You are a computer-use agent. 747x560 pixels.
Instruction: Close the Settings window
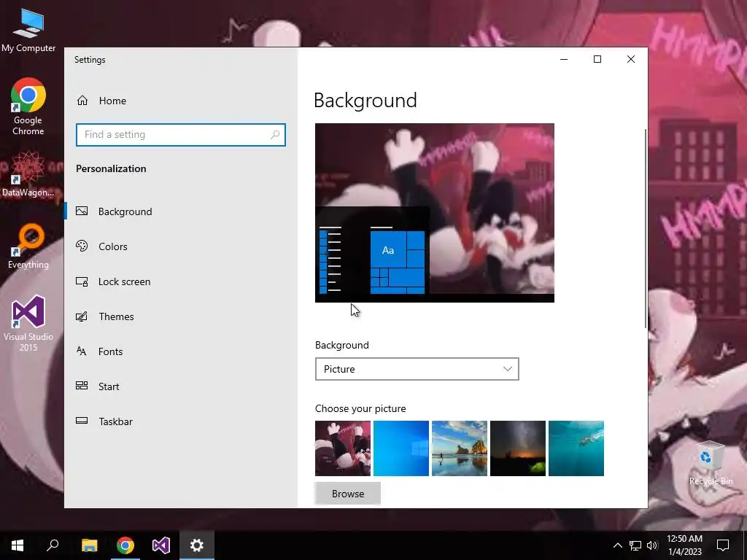coord(631,59)
